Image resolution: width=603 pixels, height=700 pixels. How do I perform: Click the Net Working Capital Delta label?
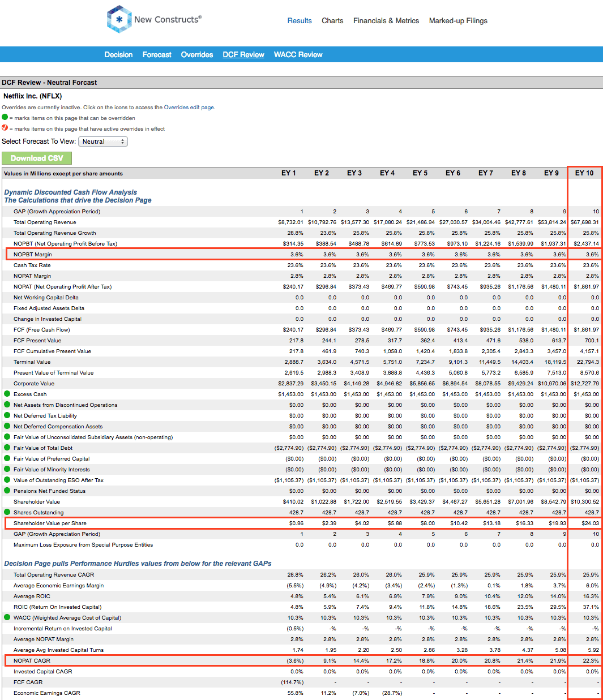[46, 298]
